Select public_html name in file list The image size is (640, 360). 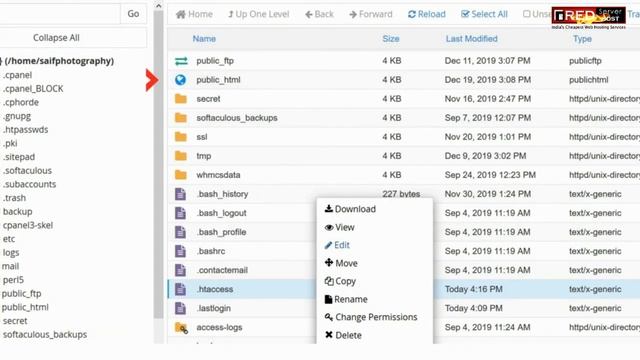click(218, 80)
